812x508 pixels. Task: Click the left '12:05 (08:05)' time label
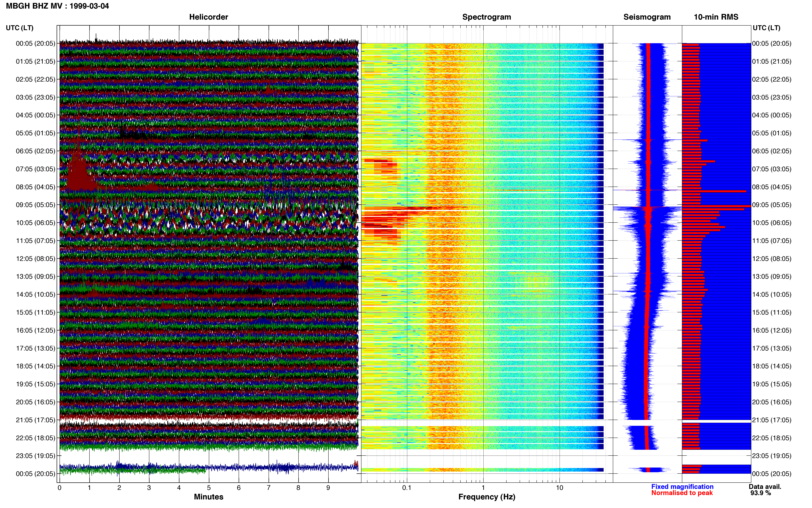(x=35, y=259)
